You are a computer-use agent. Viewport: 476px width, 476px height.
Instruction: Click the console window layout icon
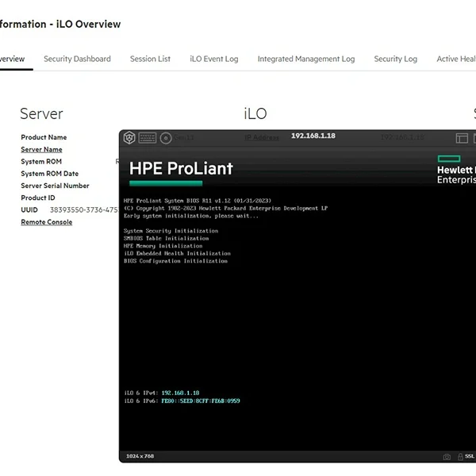tap(463, 138)
